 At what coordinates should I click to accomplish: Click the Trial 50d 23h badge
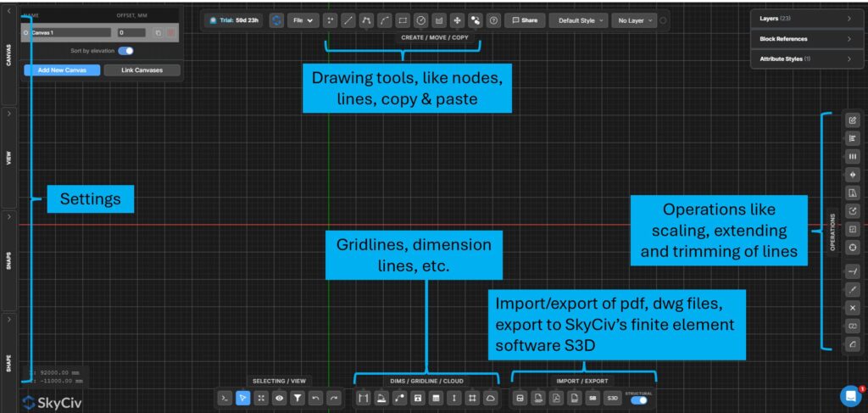(234, 20)
